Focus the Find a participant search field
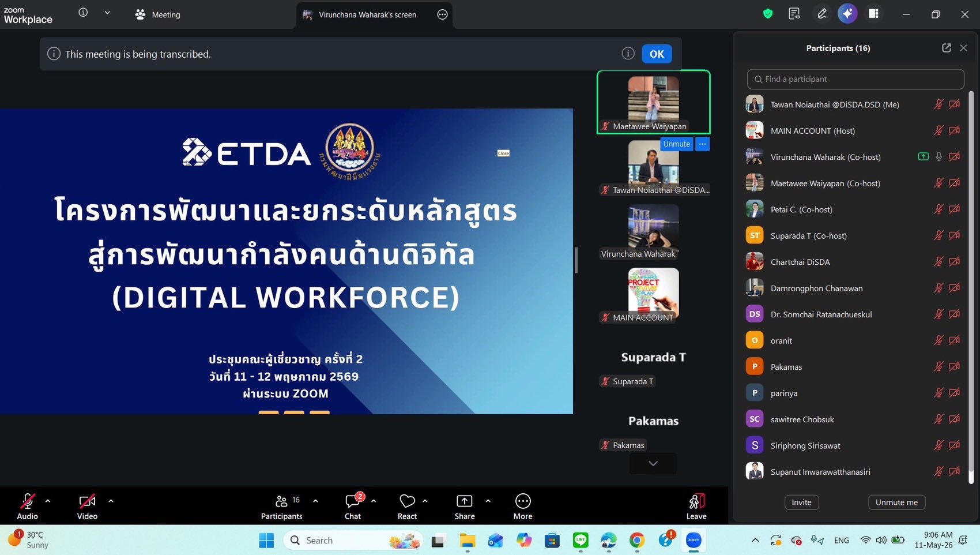 click(x=855, y=79)
